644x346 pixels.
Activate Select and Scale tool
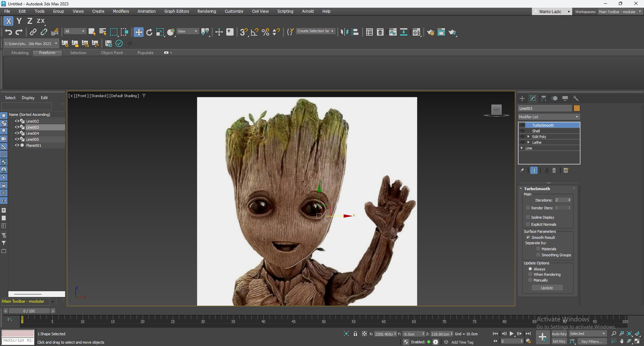(160, 32)
